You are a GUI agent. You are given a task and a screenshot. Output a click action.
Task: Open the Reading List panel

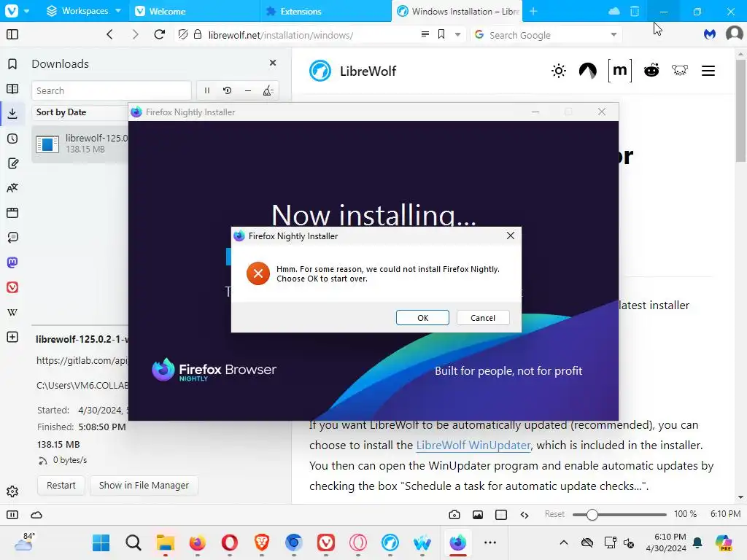12,88
